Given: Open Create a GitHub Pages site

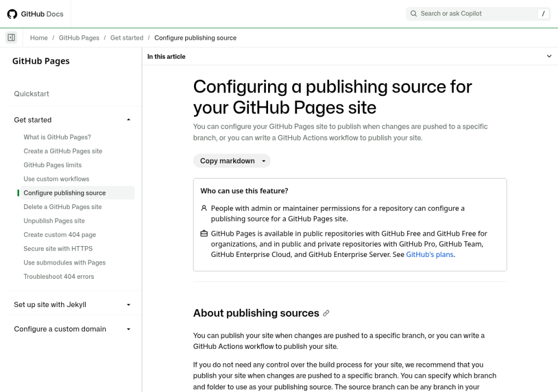Looking at the screenshot, I should [x=63, y=151].
